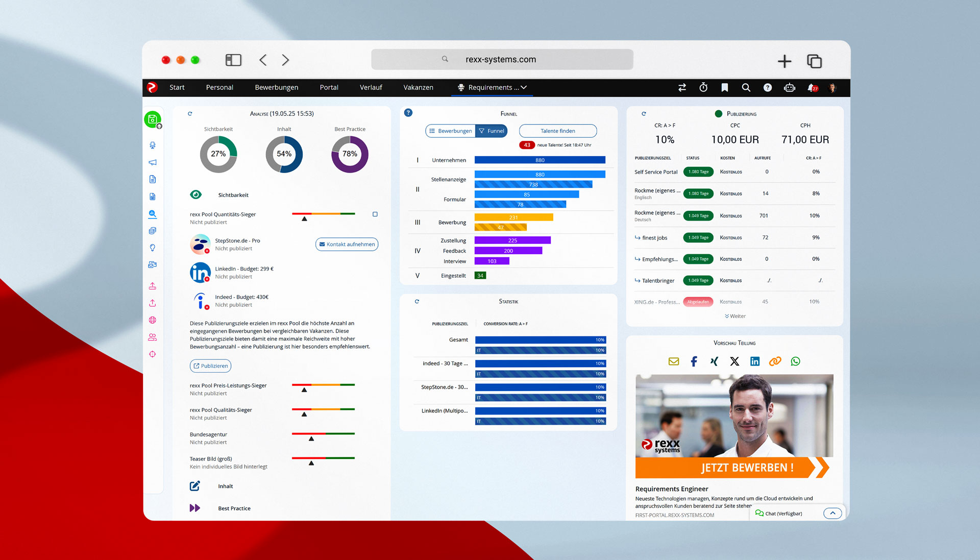This screenshot has height=560, width=980.
Task: Click the globe icon in the left sidebar
Action: coord(152,320)
